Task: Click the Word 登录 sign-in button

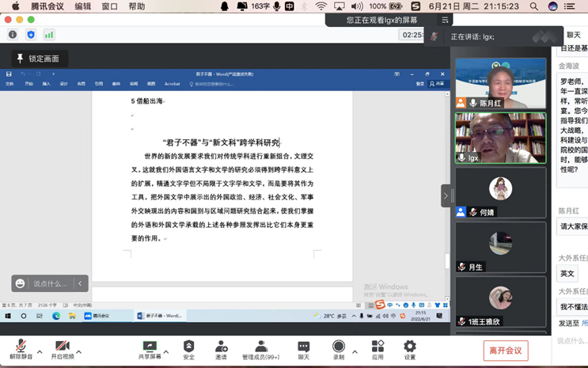Action: pos(420,84)
